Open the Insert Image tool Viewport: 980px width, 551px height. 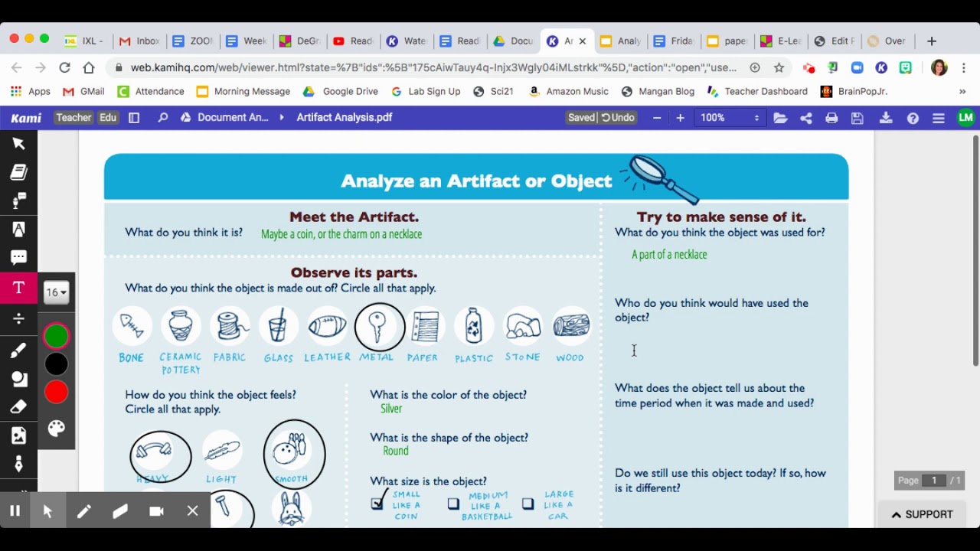tap(18, 435)
